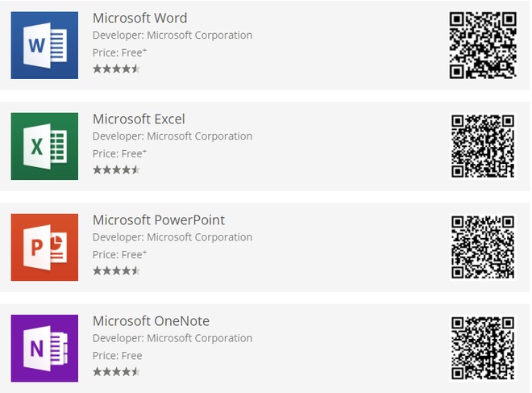Click the QR code for Microsoft OneNote
532x393 pixels.
[483, 348]
